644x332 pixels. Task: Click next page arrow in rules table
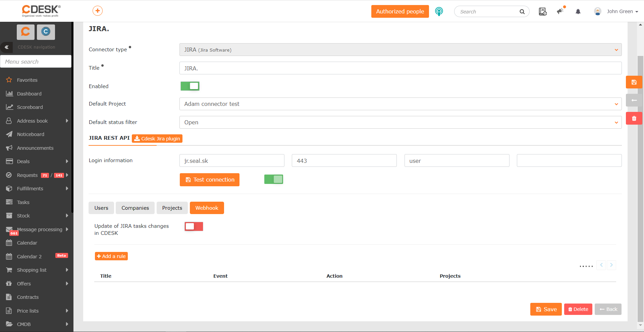point(611,265)
